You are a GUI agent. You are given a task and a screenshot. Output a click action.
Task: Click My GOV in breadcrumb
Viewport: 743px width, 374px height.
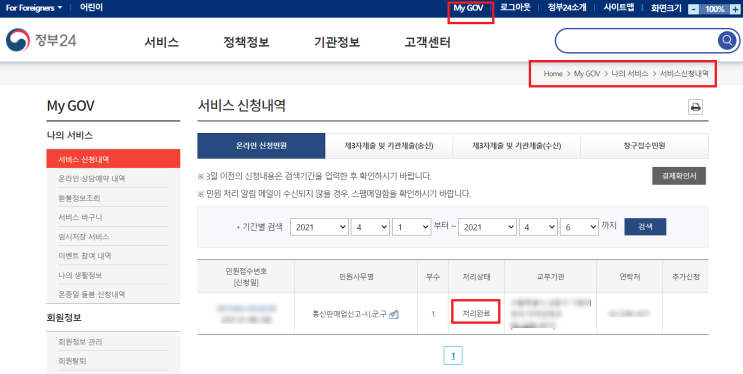pos(587,74)
